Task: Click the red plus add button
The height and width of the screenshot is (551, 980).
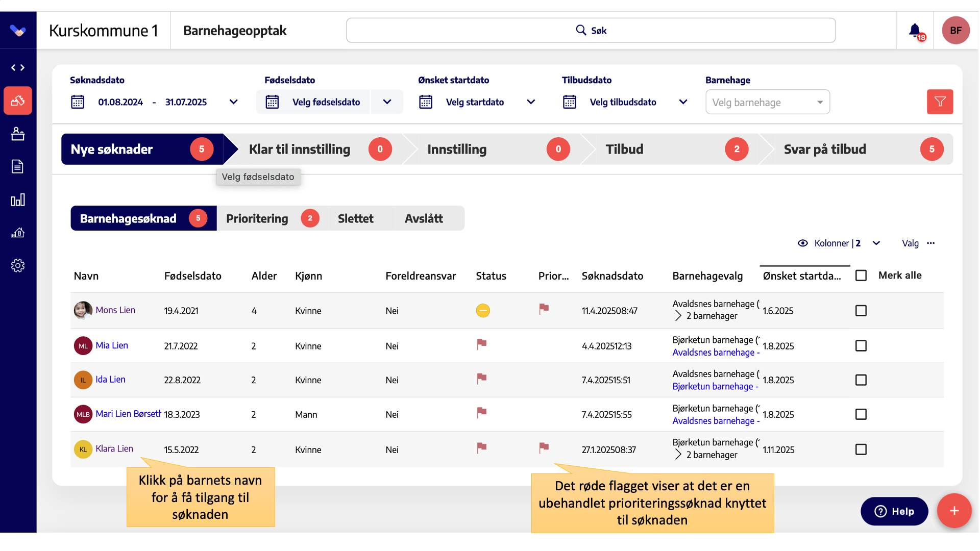Action: (954, 511)
